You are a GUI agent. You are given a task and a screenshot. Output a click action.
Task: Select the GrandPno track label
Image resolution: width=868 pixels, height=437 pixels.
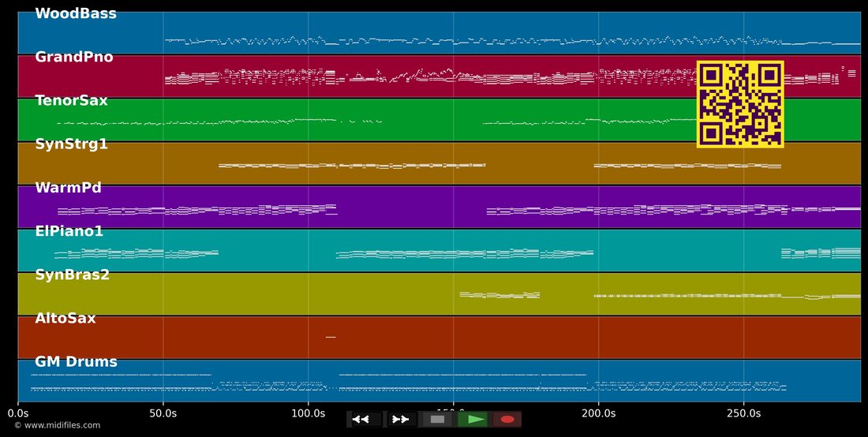point(74,57)
